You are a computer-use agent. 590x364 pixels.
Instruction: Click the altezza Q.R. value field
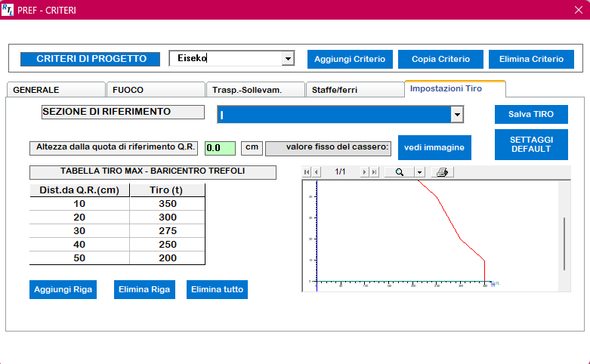click(220, 148)
